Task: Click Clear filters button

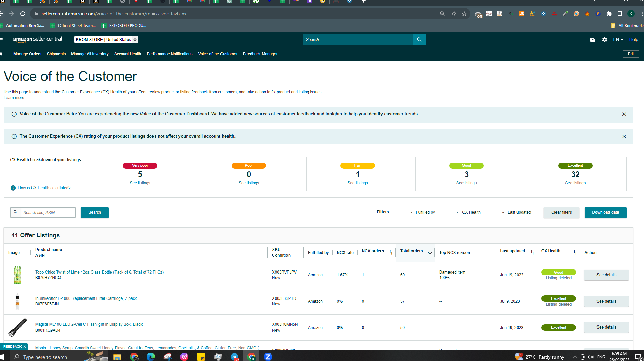Action: click(x=561, y=212)
